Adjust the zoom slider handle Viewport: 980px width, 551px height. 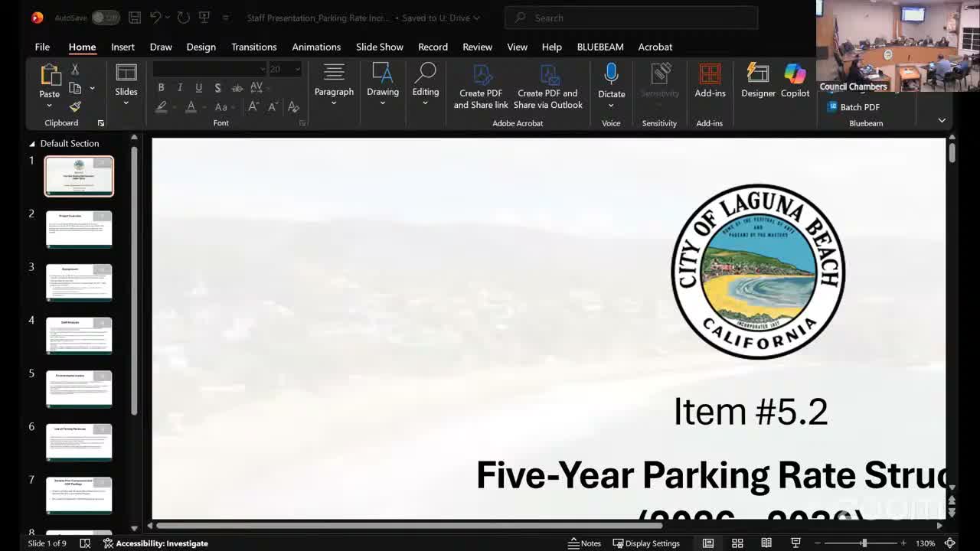coord(864,543)
